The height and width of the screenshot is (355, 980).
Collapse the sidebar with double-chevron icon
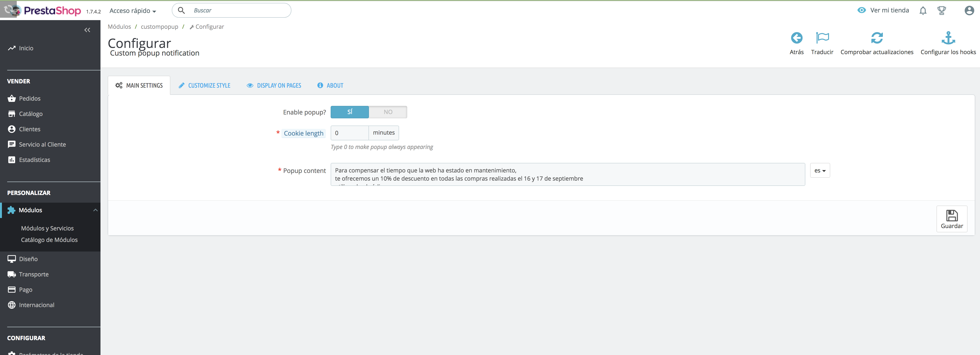pyautogui.click(x=87, y=30)
